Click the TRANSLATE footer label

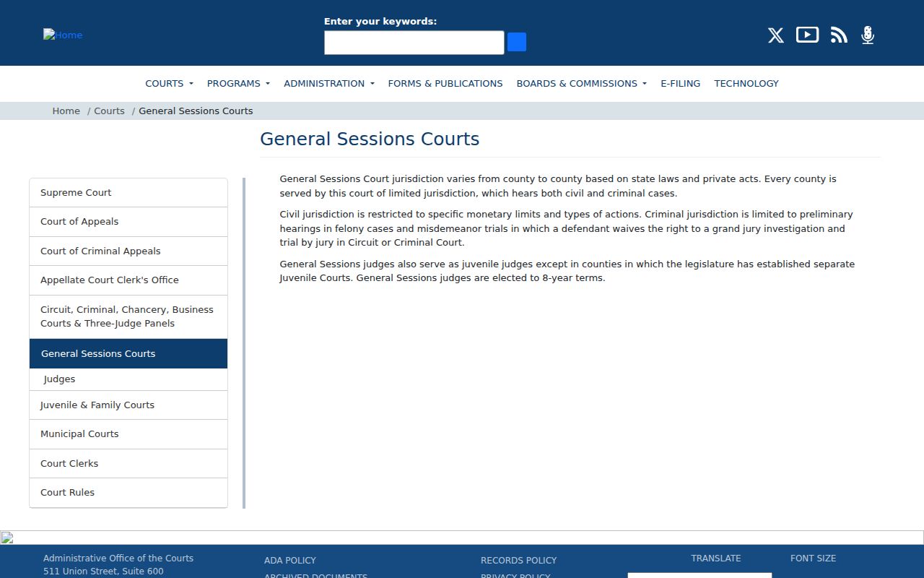[716, 558]
